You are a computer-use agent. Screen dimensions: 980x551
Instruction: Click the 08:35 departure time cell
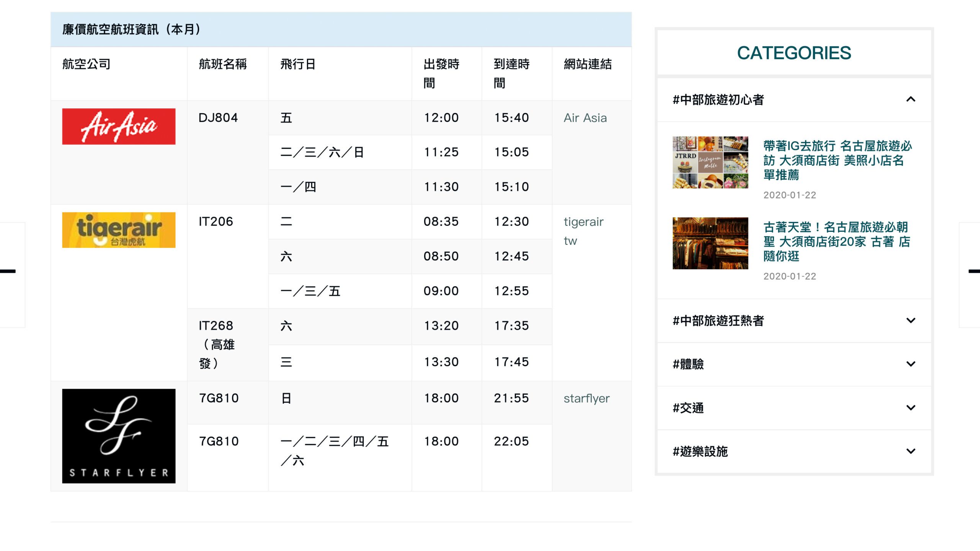(446, 222)
